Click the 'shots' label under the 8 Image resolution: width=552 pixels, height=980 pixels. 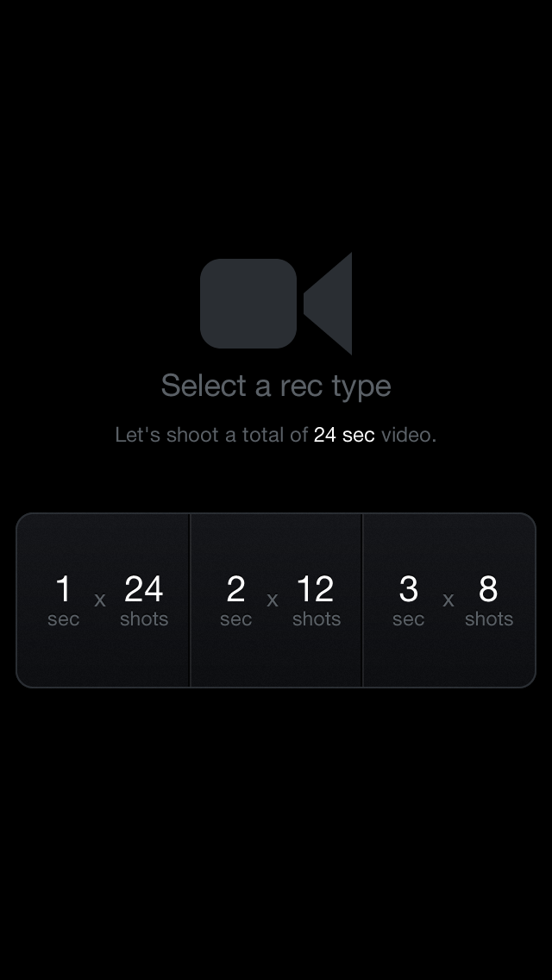click(489, 619)
